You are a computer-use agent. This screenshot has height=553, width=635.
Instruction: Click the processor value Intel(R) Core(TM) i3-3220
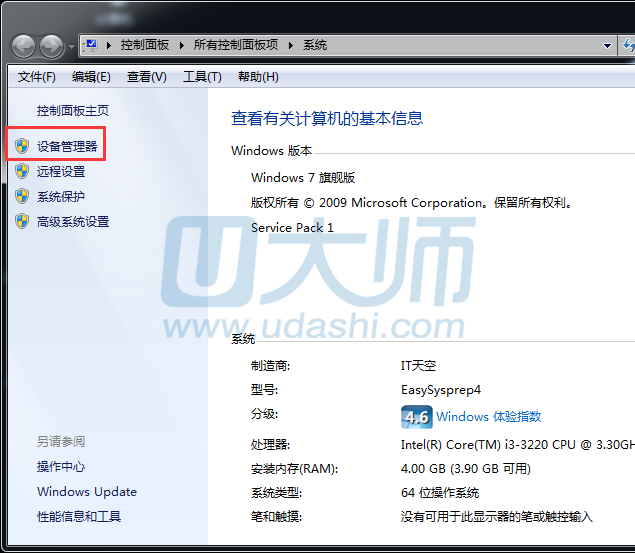(x=518, y=445)
